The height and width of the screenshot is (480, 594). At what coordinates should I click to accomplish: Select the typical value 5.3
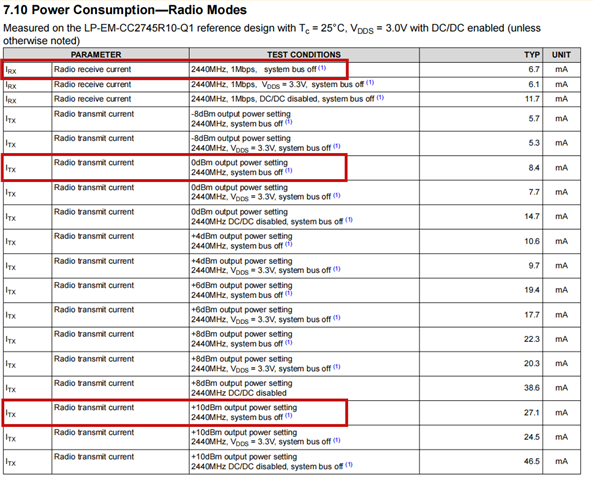(x=534, y=143)
